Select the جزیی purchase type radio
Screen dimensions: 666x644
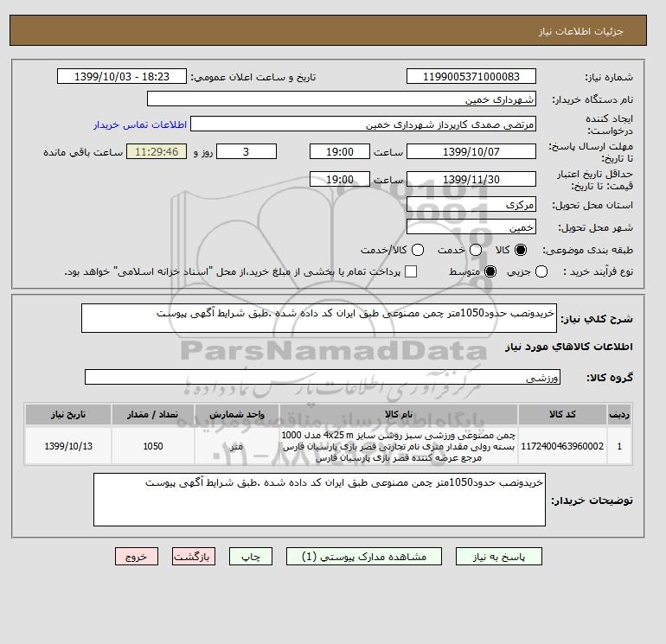(541, 271)
